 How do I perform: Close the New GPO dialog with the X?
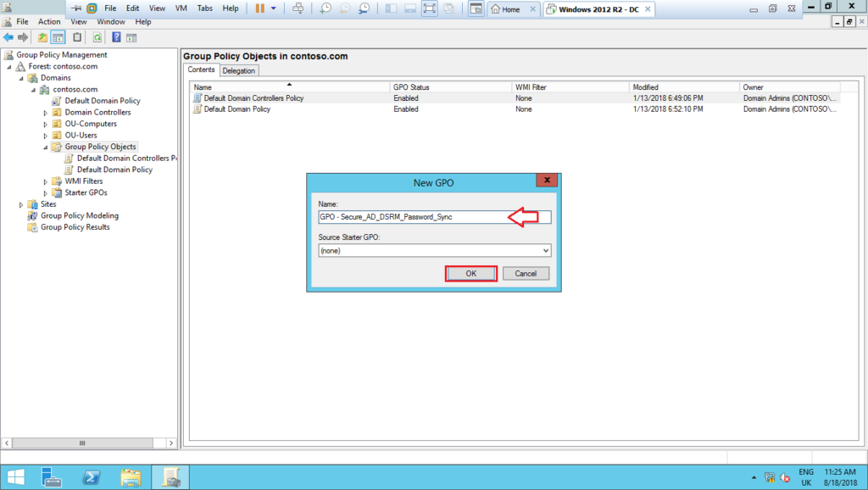(x=547, y=180)
